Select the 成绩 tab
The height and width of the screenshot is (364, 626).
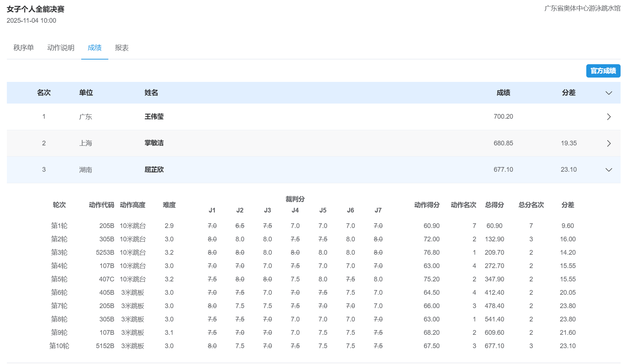click(94, 48)
